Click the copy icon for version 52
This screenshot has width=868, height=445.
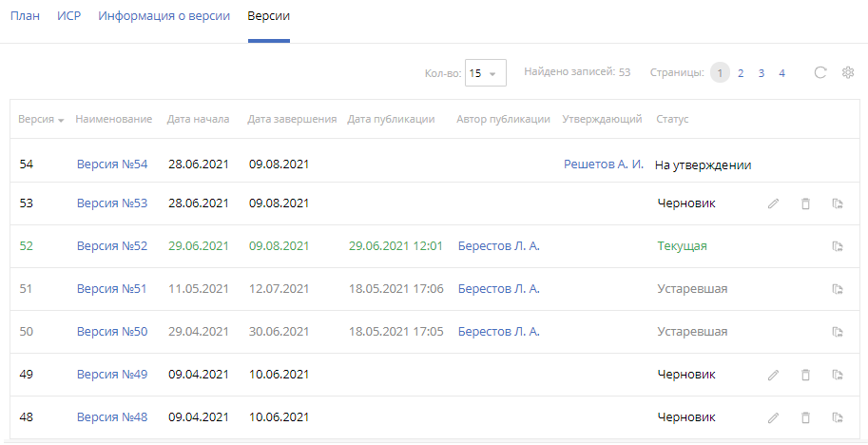pyautogui.click(x=838, y=246)
